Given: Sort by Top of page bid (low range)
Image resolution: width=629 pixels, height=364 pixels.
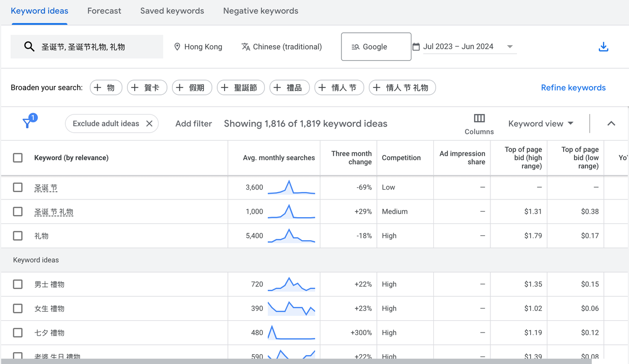Looking at the screenshot, I should (580, 158).
